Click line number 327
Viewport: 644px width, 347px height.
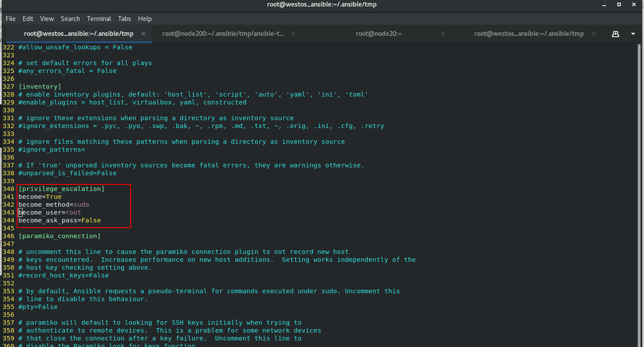pyautogui.click(x=8, y=87)
